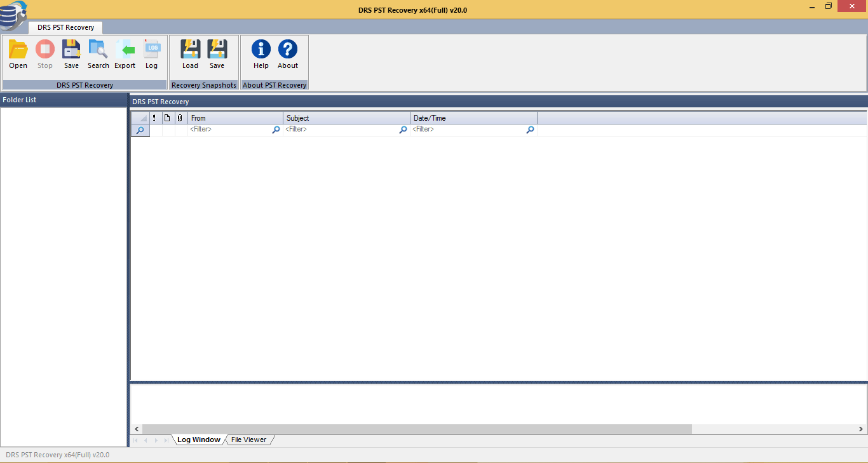The height and width of the screenshot is (463, 868).
Task: Click the From filter search icon
Action: tap(276, 130)
